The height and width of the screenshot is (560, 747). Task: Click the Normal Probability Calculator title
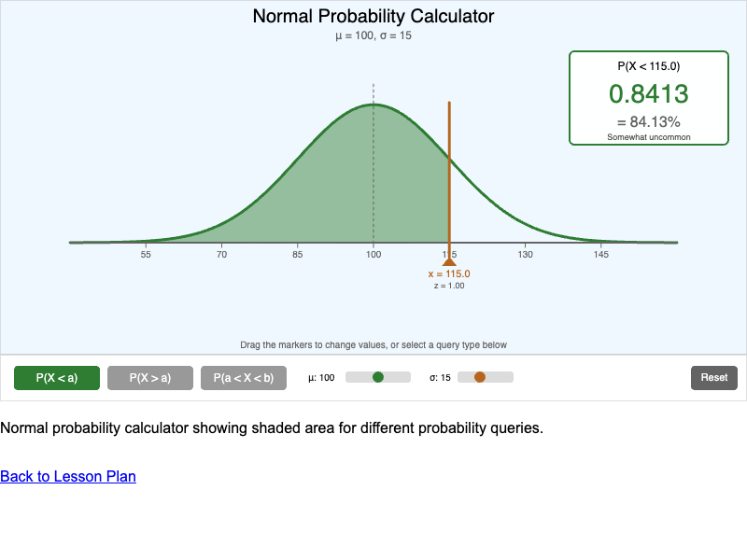click(373, 16)
